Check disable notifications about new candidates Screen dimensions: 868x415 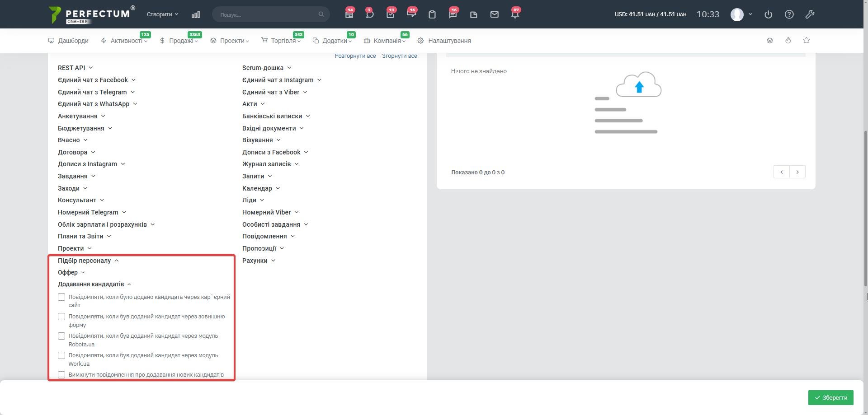(x=61, y=375)
